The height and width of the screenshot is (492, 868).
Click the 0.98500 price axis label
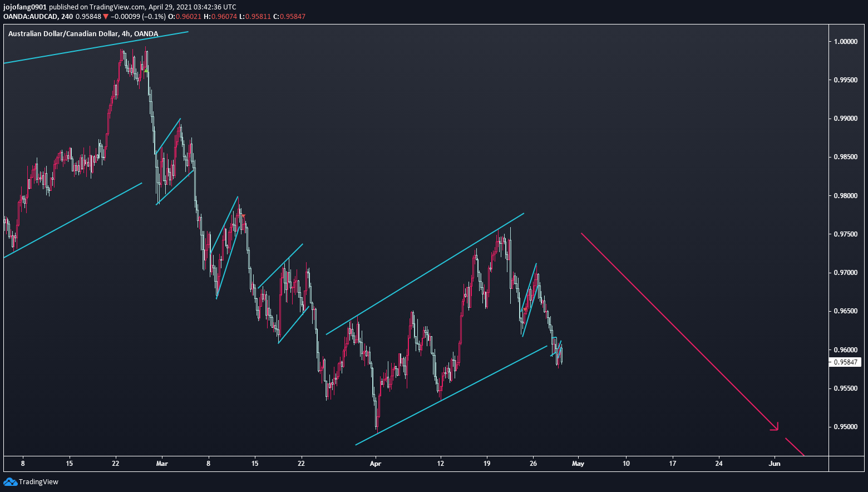click(x=845, y=157)
